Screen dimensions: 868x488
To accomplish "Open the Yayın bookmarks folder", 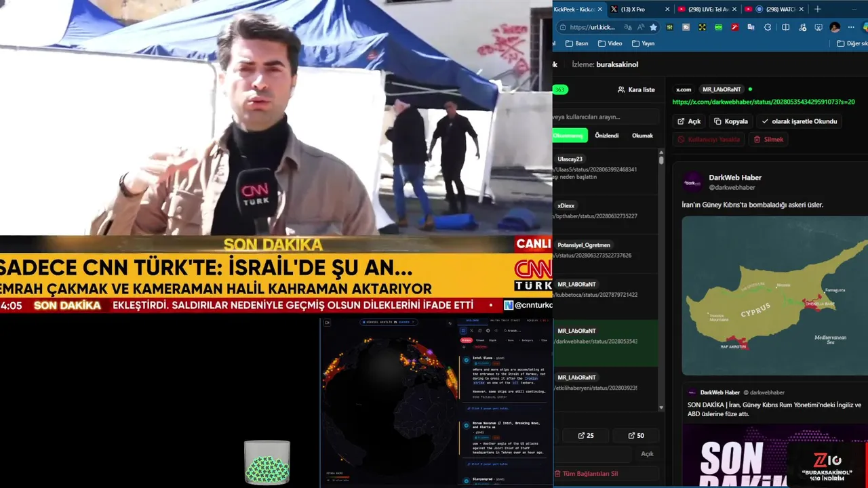I will tap(643, 43).
